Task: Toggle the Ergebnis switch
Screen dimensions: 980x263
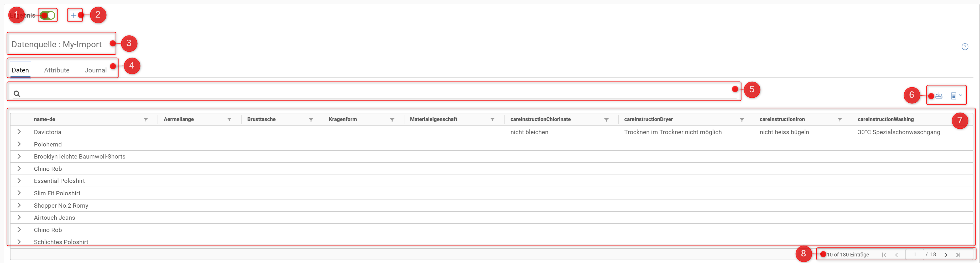Action: coord(48,15)
